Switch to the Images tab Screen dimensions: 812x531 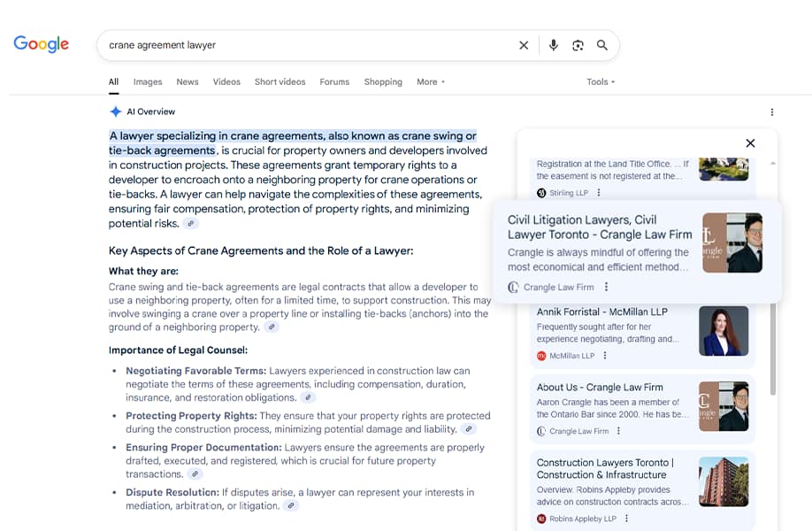[148, 82]
